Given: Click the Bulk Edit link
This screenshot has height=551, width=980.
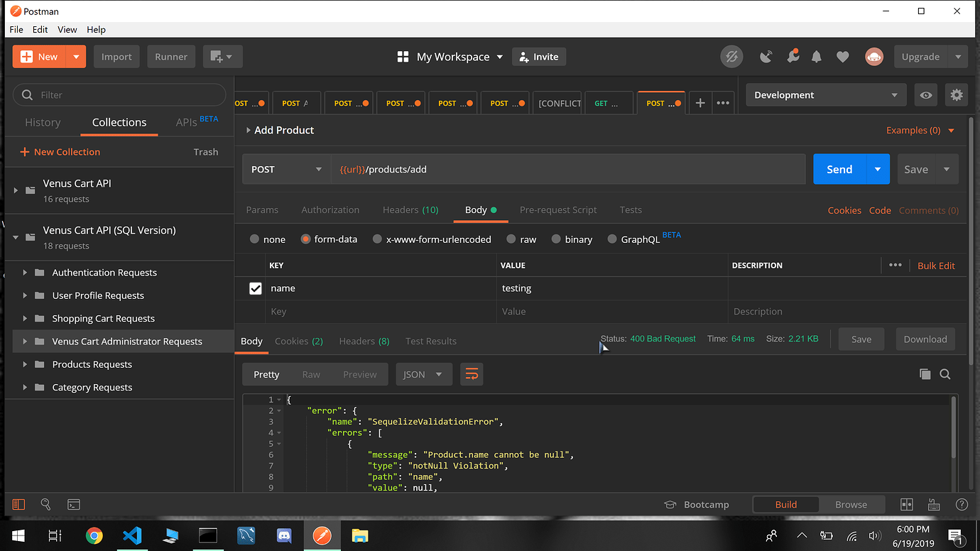Looking at the screenshot, I should pos(936,266).
